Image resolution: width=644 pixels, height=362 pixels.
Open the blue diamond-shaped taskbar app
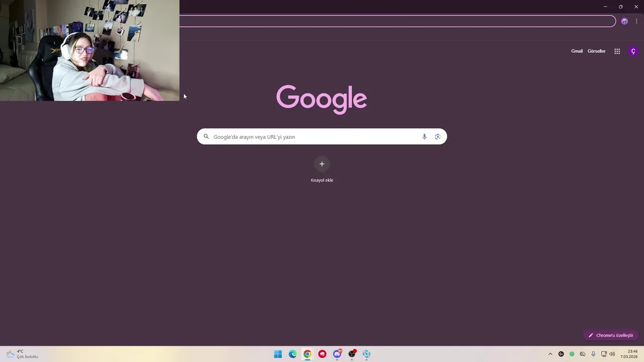coord(367,354)
